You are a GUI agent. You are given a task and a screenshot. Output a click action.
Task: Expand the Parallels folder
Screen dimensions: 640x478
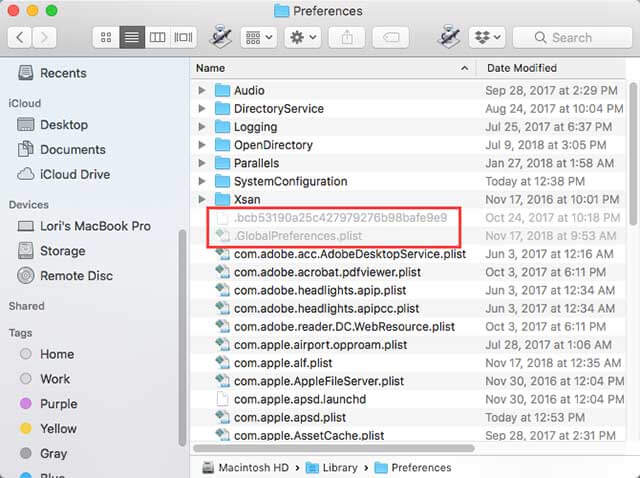coord(202,163)
